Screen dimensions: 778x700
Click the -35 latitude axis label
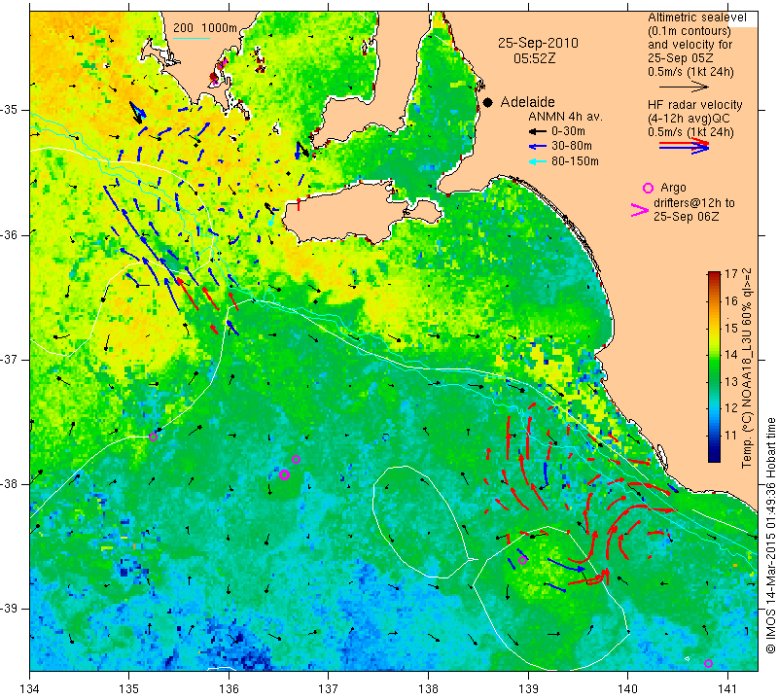point(9,110)
